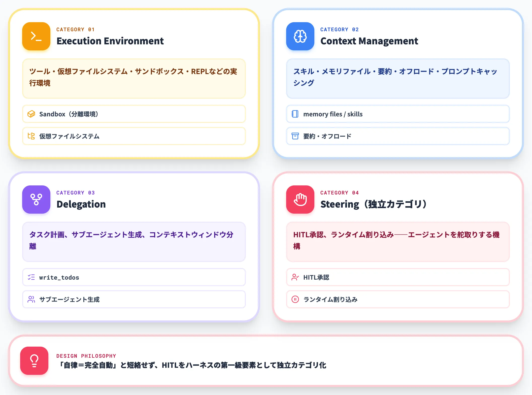Select the 仮想ファイルシステム item

pos(134,136)
